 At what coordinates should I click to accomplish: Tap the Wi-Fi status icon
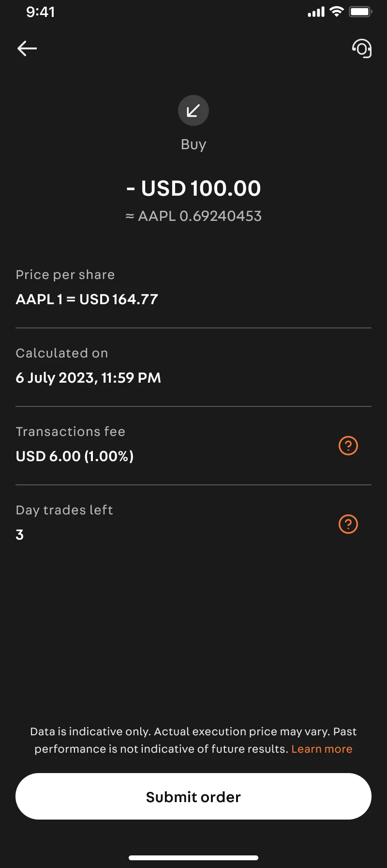(336, 12)
